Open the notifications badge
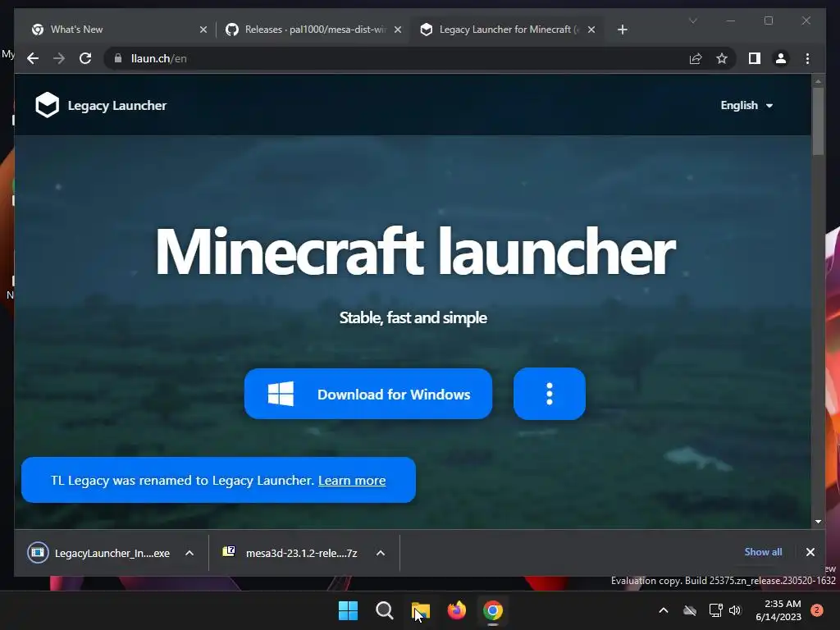Image resolution: width=840 pixels, height=630 pixels. (x=817, y=610)
